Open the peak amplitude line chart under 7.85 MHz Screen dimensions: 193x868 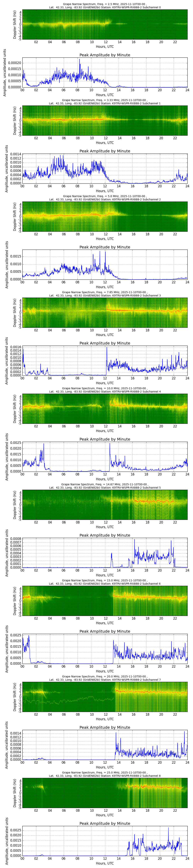(x=105, y=361)
